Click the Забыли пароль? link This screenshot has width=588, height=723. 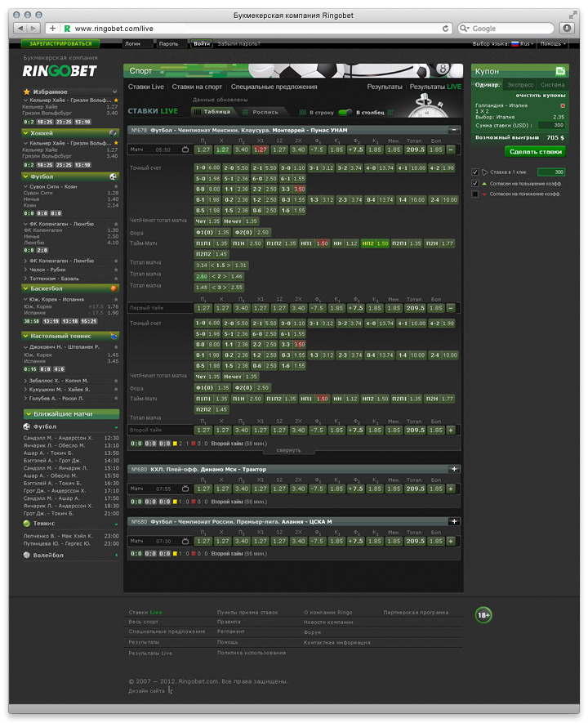coord(238,44)
